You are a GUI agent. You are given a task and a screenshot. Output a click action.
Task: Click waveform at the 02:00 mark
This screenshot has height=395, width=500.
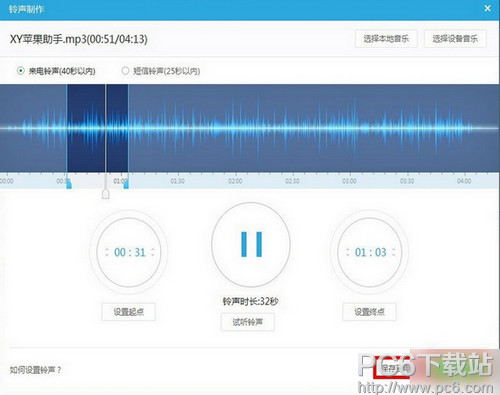click(x=236, y=128)
